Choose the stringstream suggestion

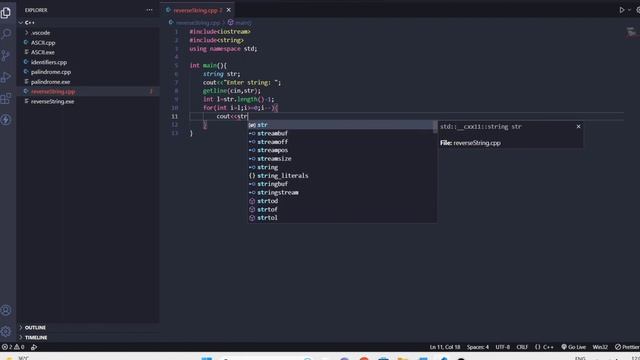pos(342,192)
